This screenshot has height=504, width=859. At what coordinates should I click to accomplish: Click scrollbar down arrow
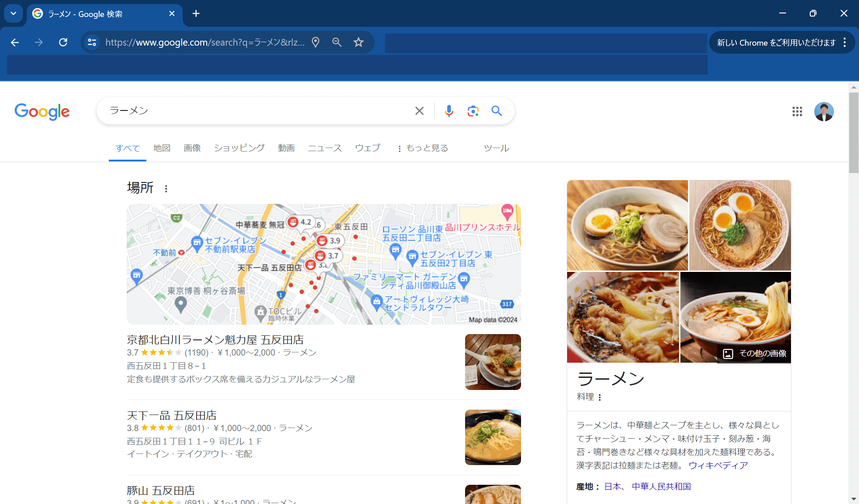(854, 499)
